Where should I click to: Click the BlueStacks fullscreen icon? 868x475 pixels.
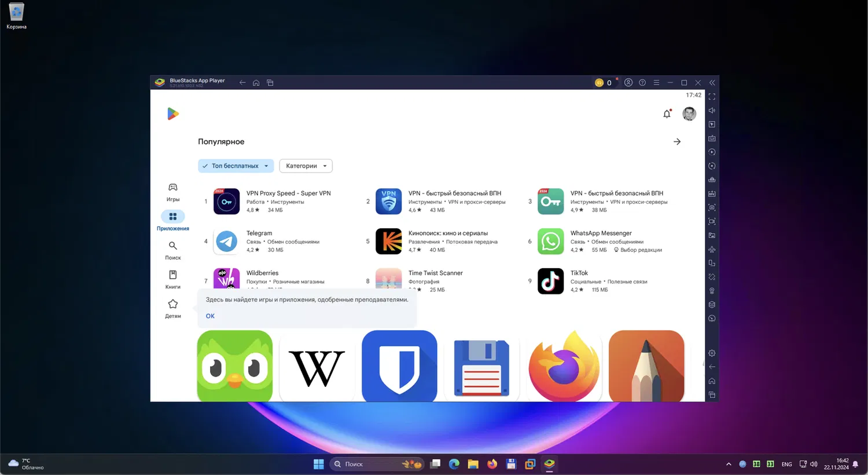pyautogui.click(x=712, y=97)
